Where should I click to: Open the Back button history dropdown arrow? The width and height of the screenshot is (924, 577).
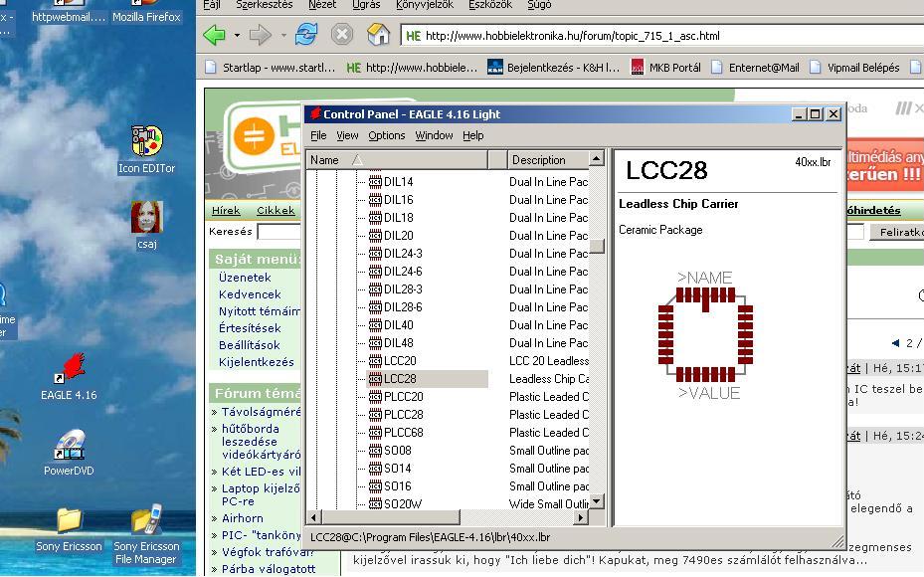tap(237, 36)
